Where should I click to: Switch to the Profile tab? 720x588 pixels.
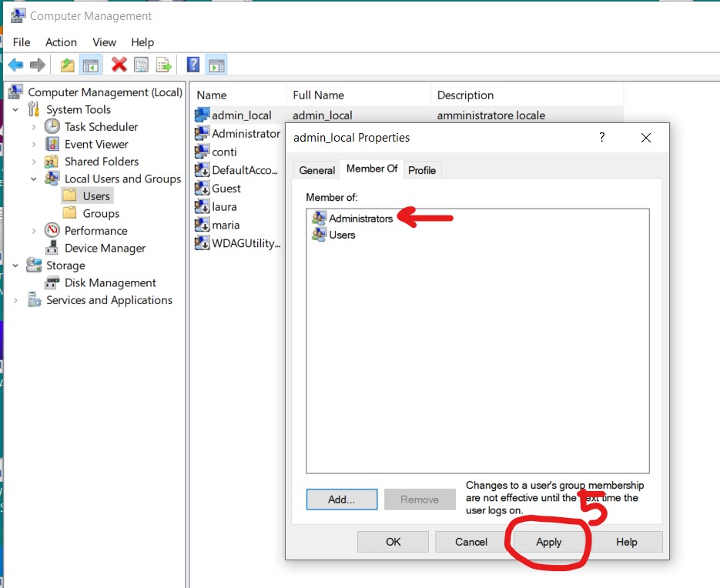tap(422, 170)
